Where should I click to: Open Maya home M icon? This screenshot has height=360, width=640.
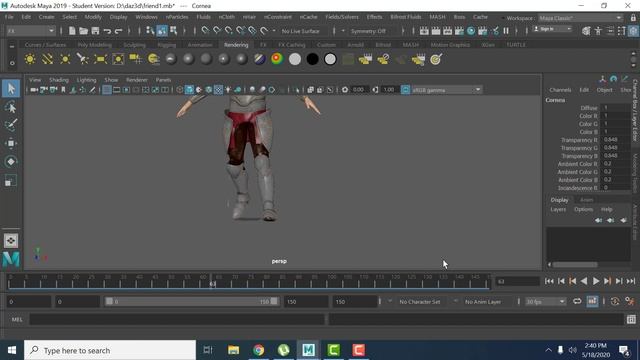coord(11,259)
